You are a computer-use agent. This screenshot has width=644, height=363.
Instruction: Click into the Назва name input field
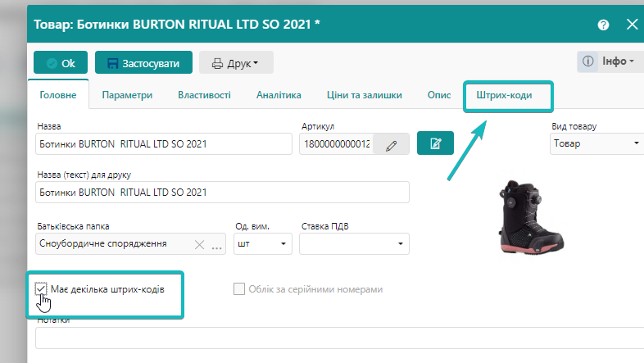pos(164,144)
